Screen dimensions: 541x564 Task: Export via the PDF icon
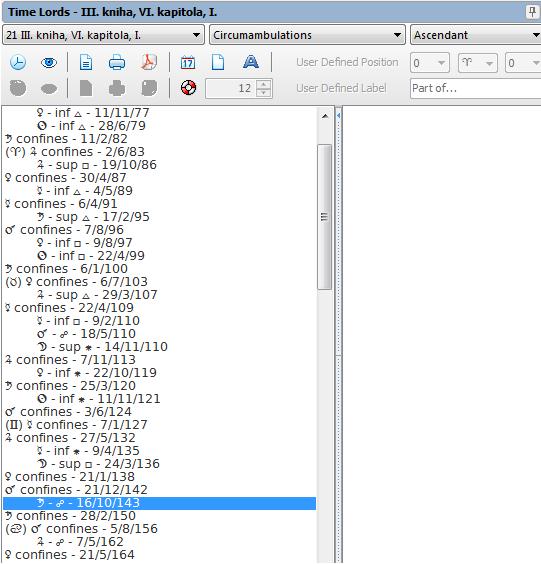149,62
